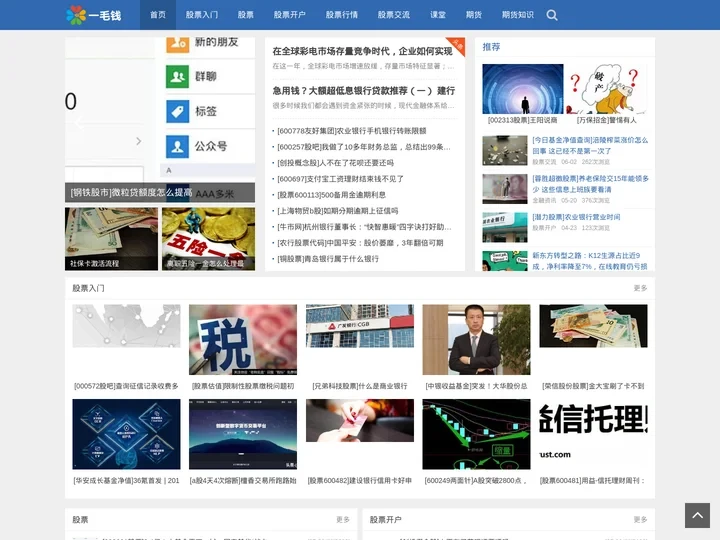Viewport: 720px width, 540px height.
Task: Open article [上海物贸b股]如期分期逾期上征信吗
Action: (338, 211)
